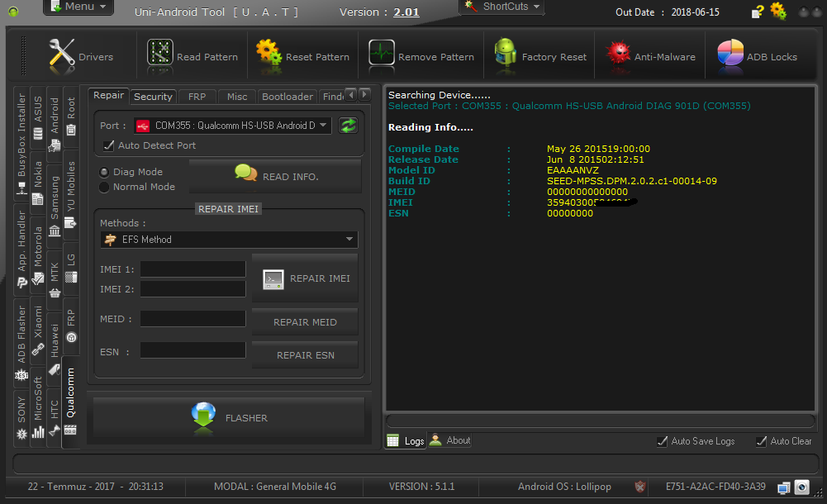The height and width of the screenshot is (504, 827).
Task: Click the REPAIR IMEI button
Action: point(305,278)
